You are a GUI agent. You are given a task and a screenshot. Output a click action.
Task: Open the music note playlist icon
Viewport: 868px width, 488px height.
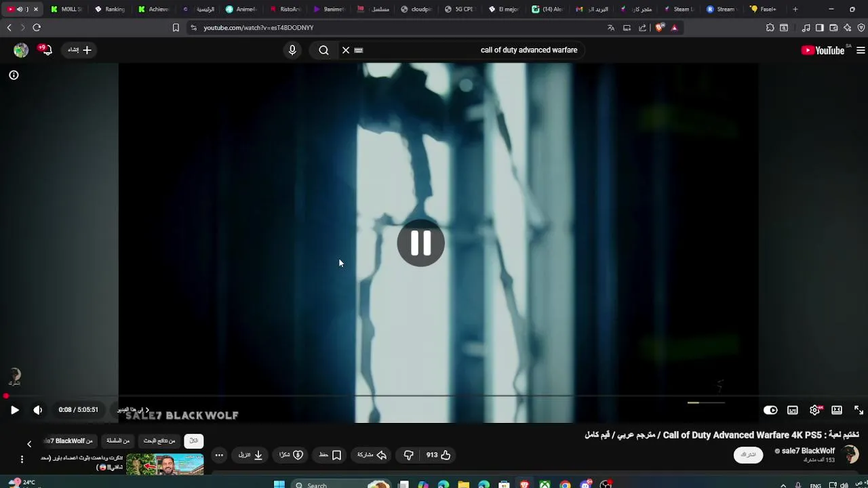pyautogui.click(x=806, y=28)
